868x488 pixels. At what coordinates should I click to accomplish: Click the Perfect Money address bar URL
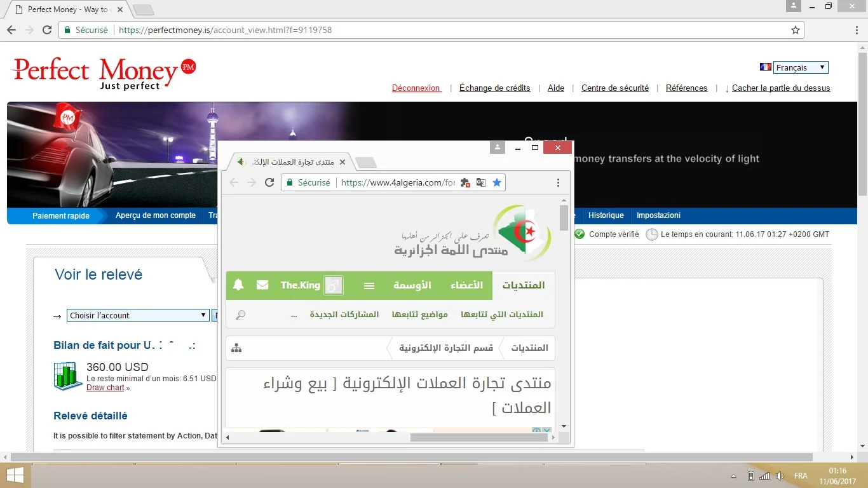click(x=226, y=30)
